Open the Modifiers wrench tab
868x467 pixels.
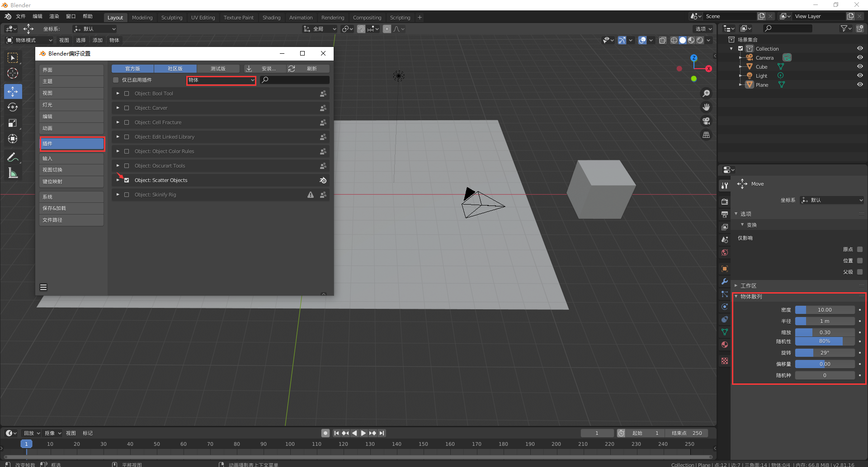point(725,281)
